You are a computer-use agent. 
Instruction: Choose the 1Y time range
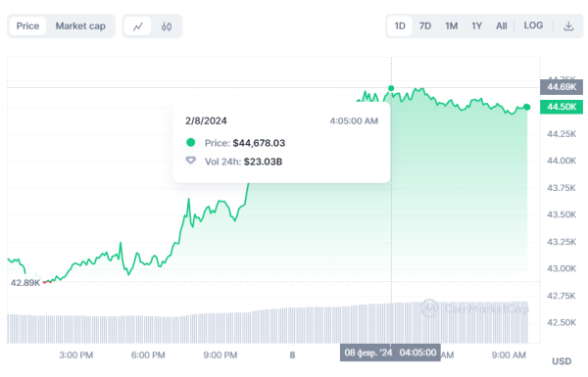coord(476,25)
